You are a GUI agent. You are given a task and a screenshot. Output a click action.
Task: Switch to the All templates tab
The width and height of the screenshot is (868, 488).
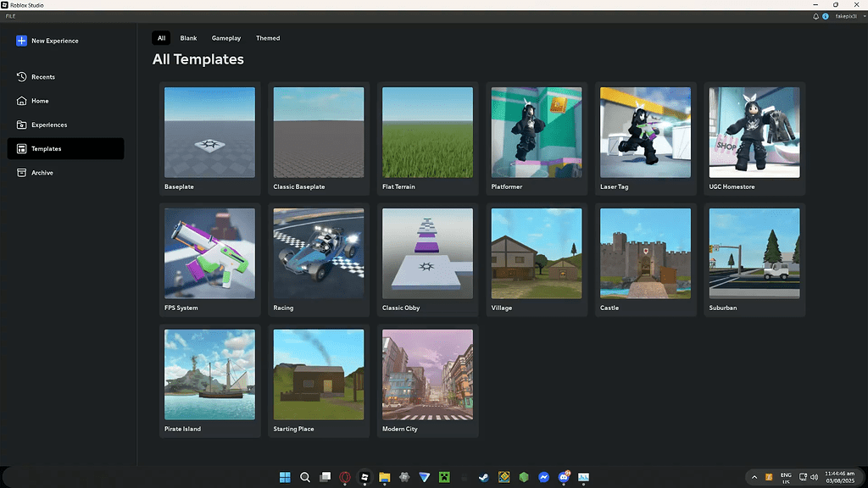(x=161, y=38)
